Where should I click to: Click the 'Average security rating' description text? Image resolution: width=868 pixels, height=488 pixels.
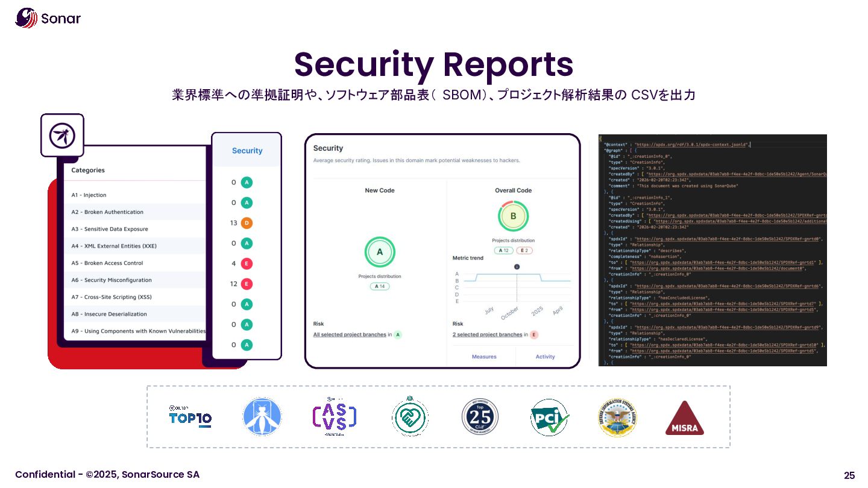pyautogui.click(x=417, y=160)
